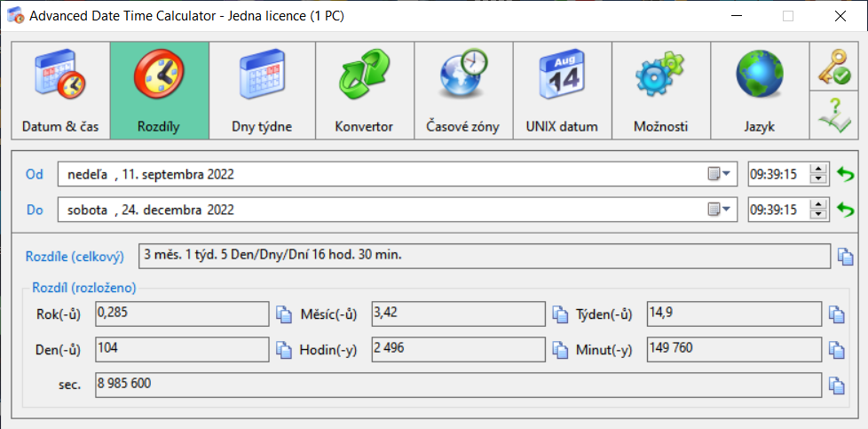The width and height of the screenshot is (868, 429).
Task: Click the sec. value field
Action: click(457, 385)
